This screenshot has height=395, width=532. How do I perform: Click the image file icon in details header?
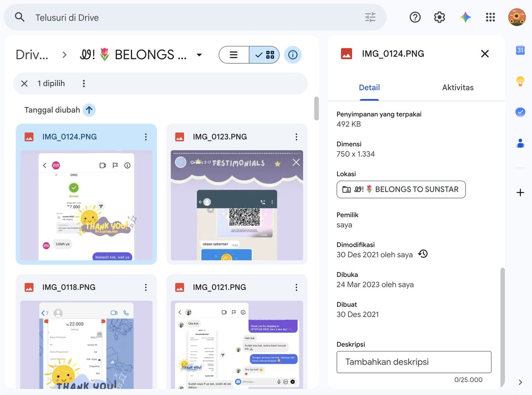point(346,54)
